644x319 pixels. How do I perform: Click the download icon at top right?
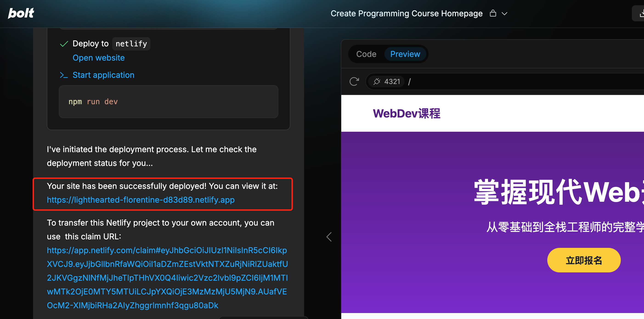[x=641, y=14]
